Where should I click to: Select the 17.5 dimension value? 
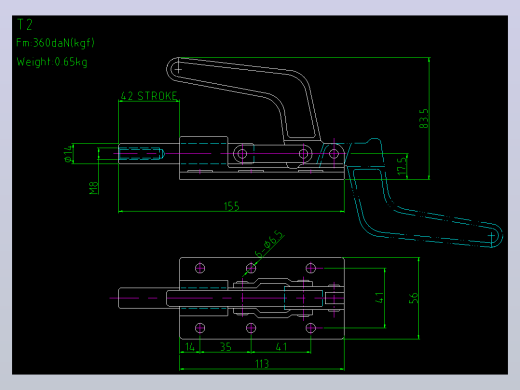click(x=402, y=166)
